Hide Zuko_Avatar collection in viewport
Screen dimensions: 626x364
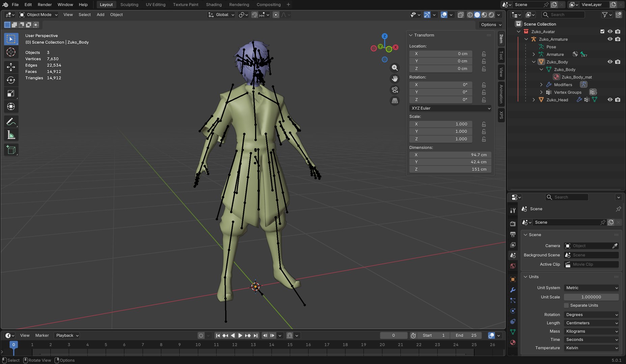click(x=610, y=32)
